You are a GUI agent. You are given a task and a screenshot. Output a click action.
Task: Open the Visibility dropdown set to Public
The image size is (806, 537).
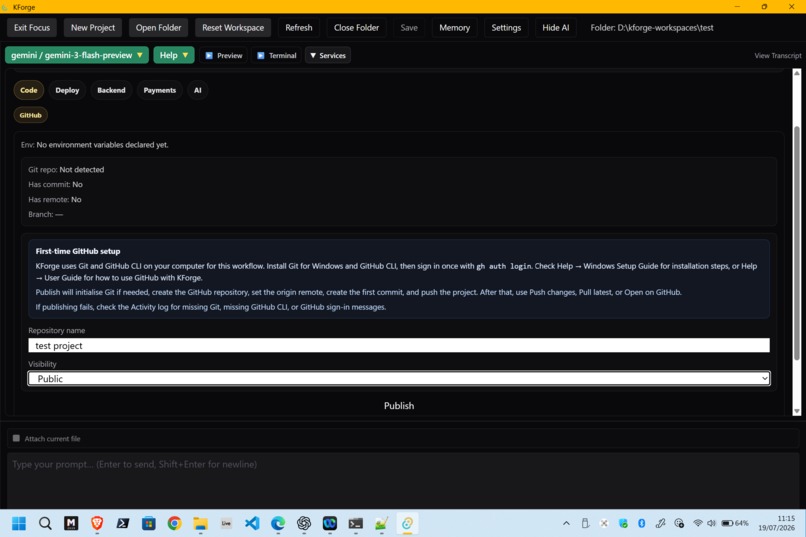(399, 379)
